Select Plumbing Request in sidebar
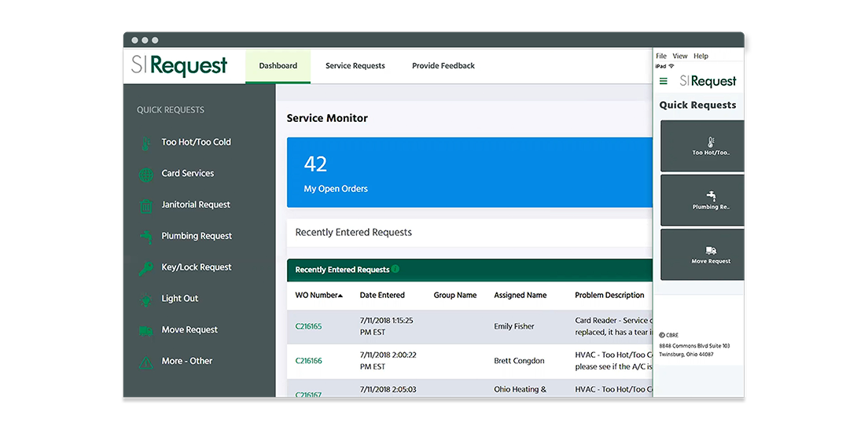Image resolution: width=868 pixels, height=434 pixels. pyautogui.click(x=197, y=236)
